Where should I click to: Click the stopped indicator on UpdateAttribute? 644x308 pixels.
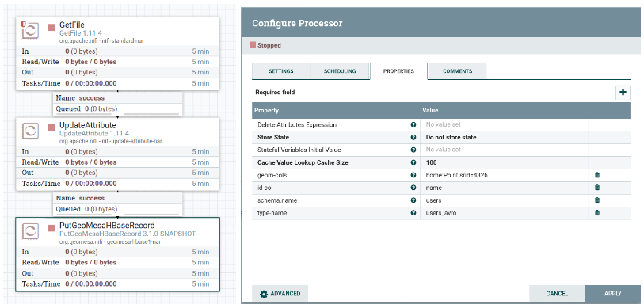click(x=51, y=127)
